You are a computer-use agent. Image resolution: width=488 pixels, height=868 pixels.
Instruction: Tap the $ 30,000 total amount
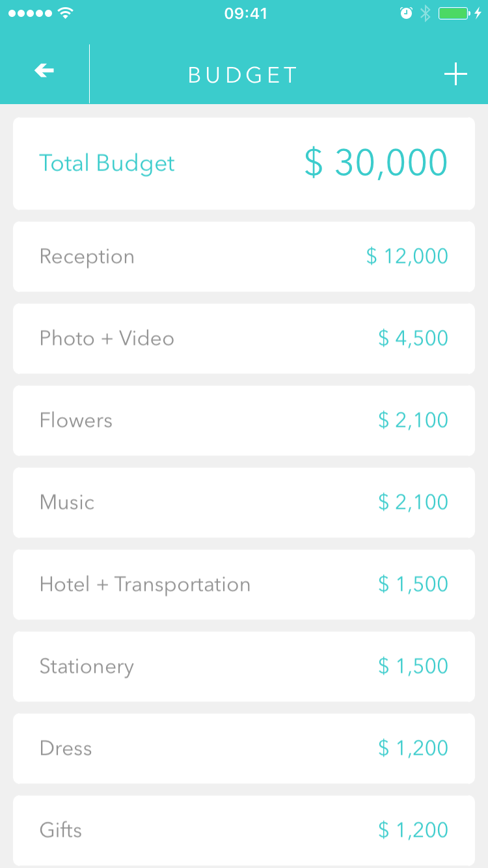(376, 163)
